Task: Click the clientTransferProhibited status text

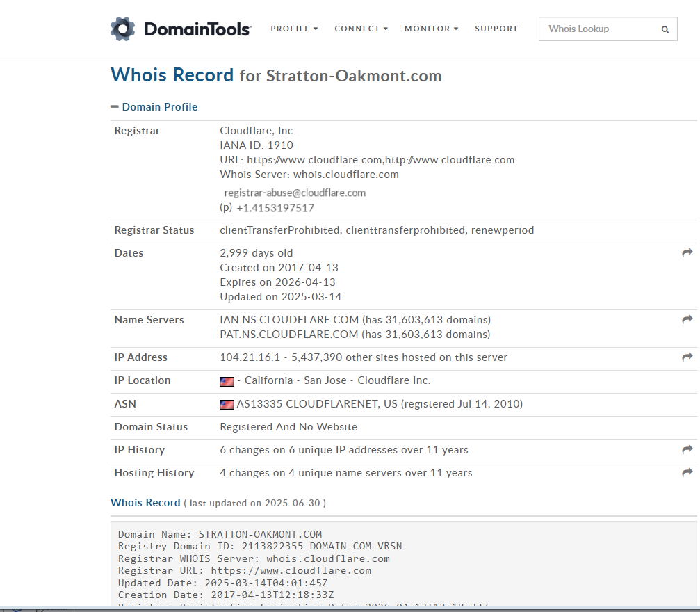Action: [x=279, y=230]
